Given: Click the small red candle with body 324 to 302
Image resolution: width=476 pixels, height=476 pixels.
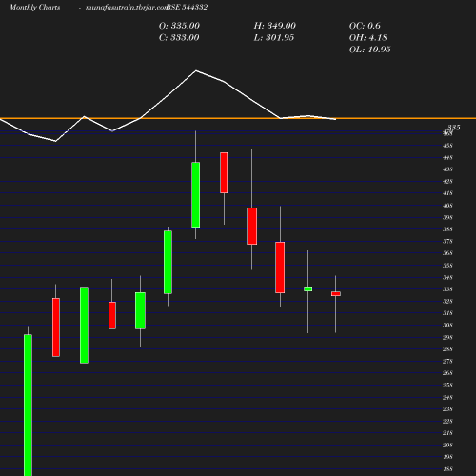Looking at the screenshot, I should click(x=112, y=315).
